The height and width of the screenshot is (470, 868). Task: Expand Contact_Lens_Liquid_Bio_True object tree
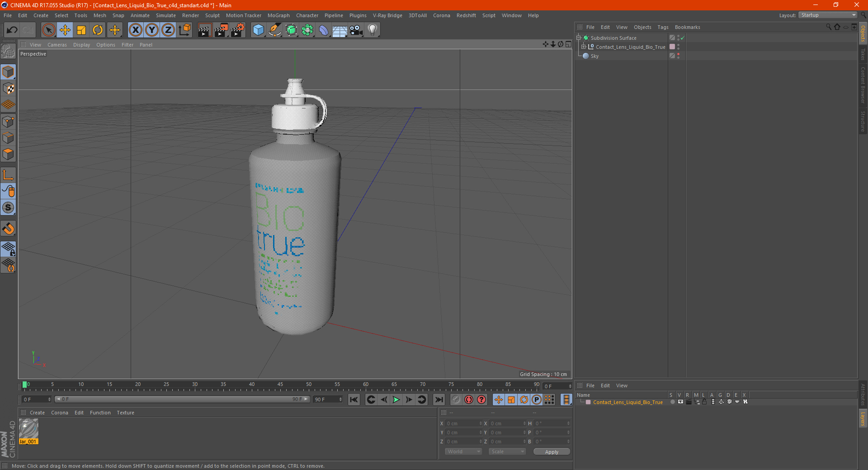pos(584,47)
